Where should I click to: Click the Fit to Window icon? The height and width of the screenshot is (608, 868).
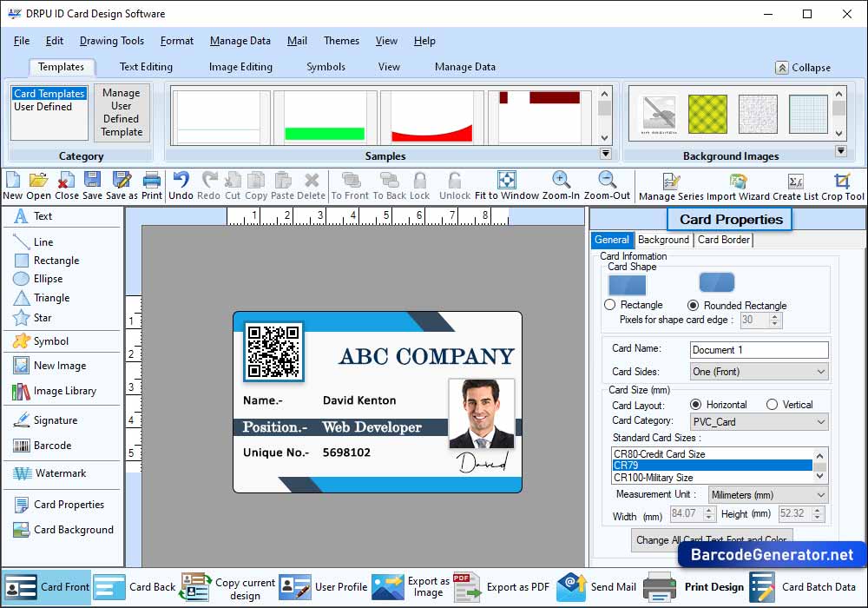(507, 180)
